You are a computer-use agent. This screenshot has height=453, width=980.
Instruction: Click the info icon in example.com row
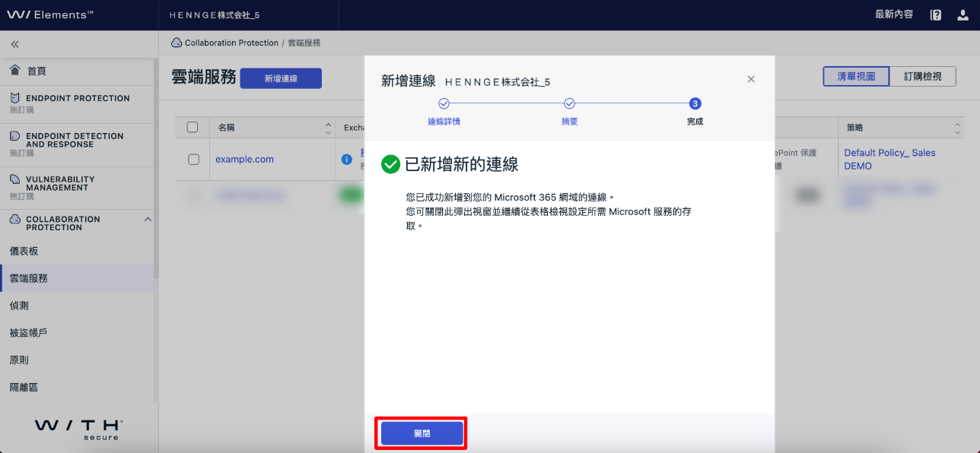pos(346,160)
